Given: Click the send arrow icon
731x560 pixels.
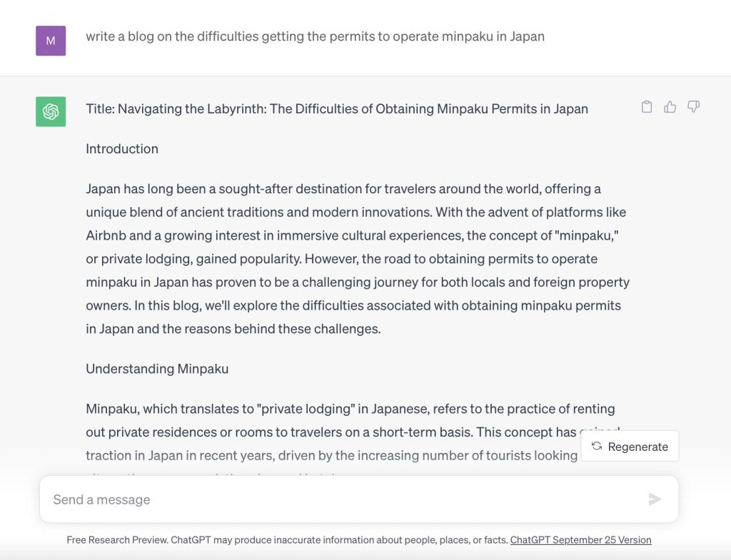Looking at the screenshot, I should tap(655, 499).
